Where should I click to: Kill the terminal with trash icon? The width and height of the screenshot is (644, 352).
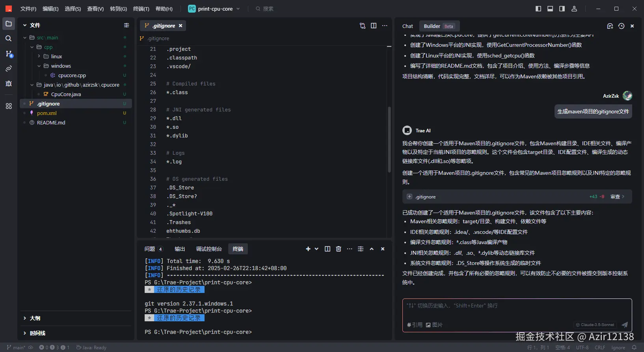pyautogui.click(x=339, y=249)
